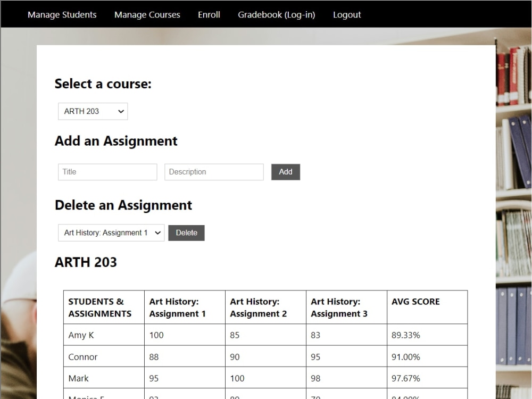
Task: Click Amy K's Assignment 1 score 100
Action: click(185, 335)
